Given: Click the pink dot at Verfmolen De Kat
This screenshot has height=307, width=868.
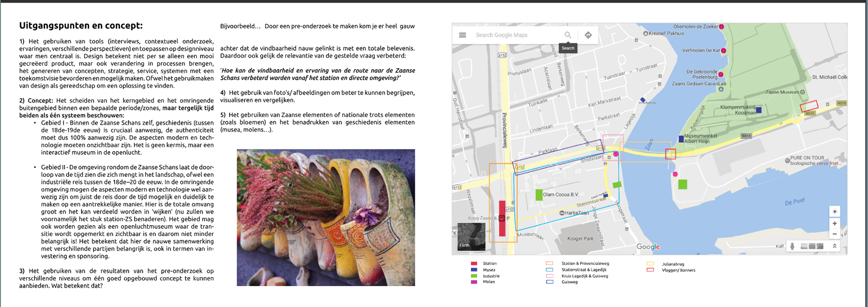Looking at the screenshot, I should 723,51.
